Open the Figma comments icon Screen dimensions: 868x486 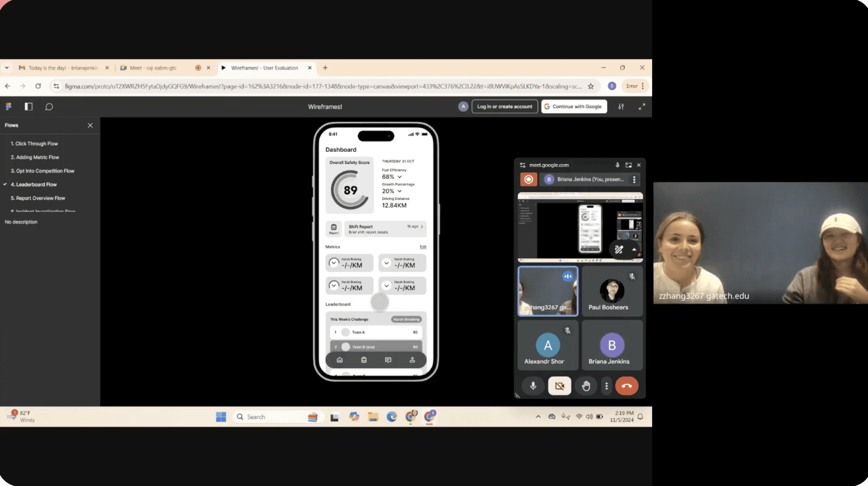point(49,106)
